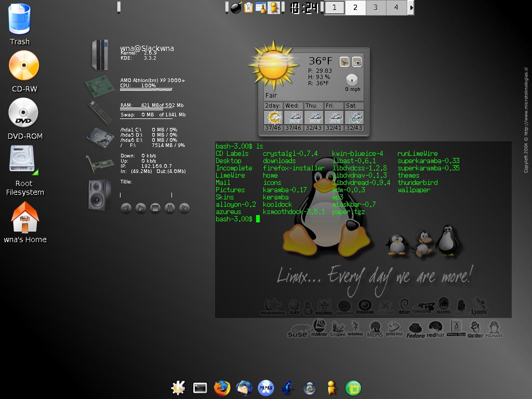Launch XMMS from the dock
Viewport: 532px width, 399px height.
pyautogui.click(x=265, y=388)
